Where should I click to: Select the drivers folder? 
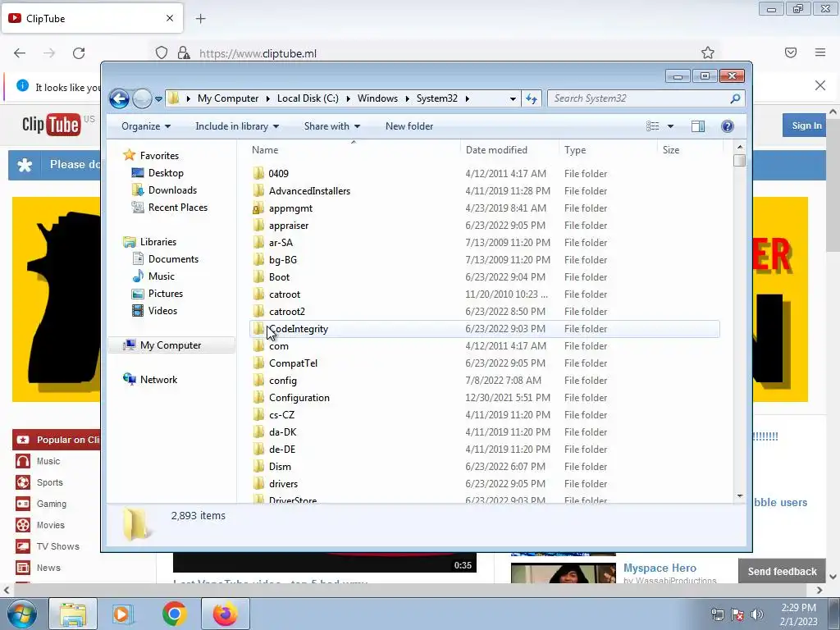[x=283, y=484]
